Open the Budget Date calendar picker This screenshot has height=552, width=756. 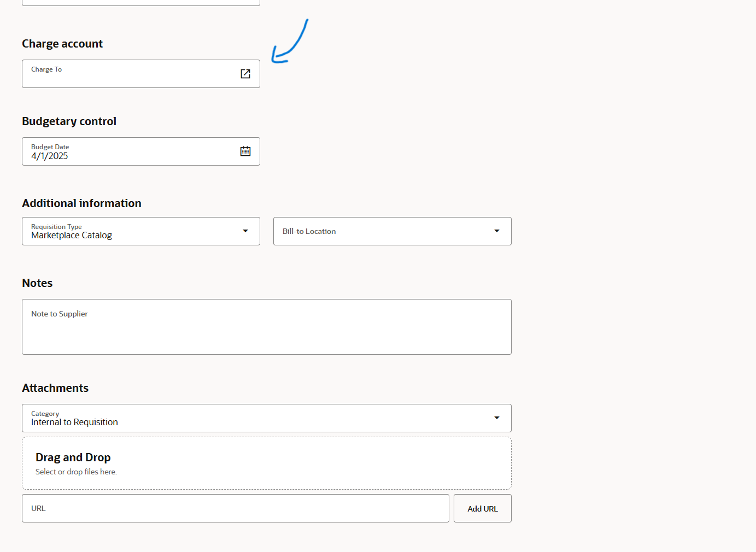[x=245, y=151]
